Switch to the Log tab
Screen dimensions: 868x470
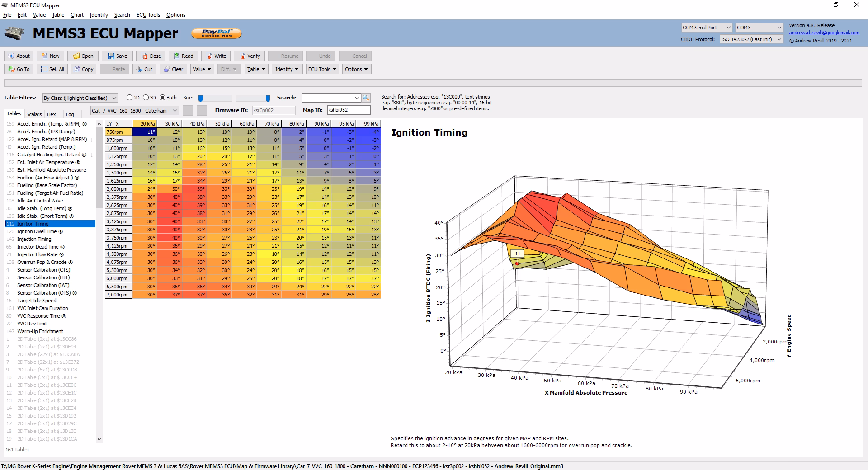pos(70,114)
